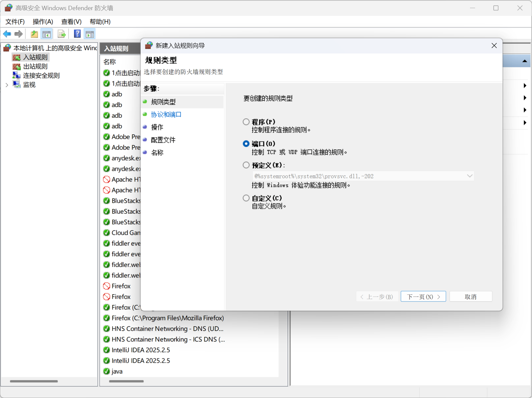Open the 查看(V) menu

pos(71,22)
